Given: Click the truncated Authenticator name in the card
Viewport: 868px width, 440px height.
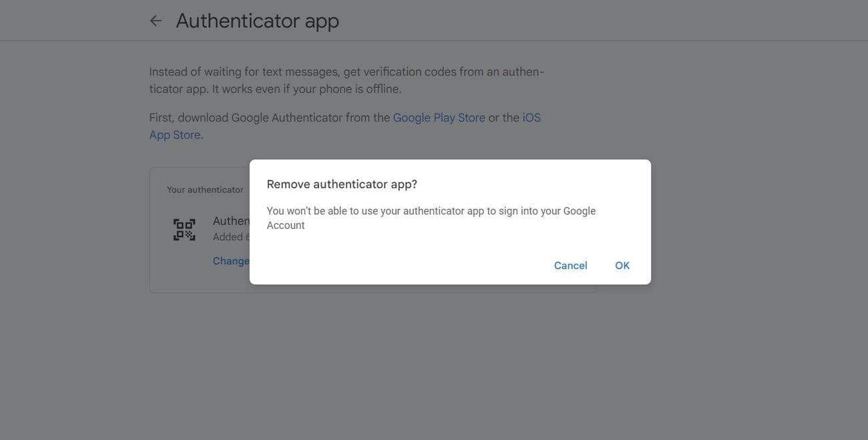Looking at the screenshot, I should pos(231,221).
